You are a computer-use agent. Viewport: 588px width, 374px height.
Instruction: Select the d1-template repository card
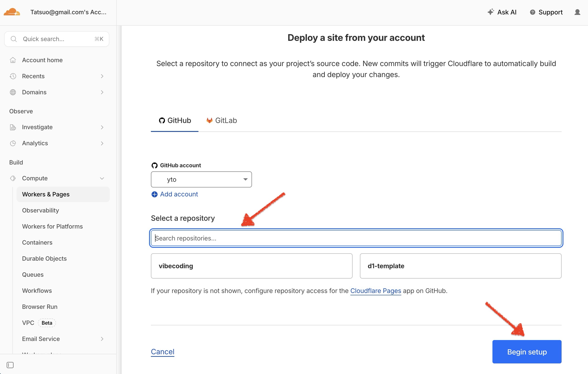461,266
